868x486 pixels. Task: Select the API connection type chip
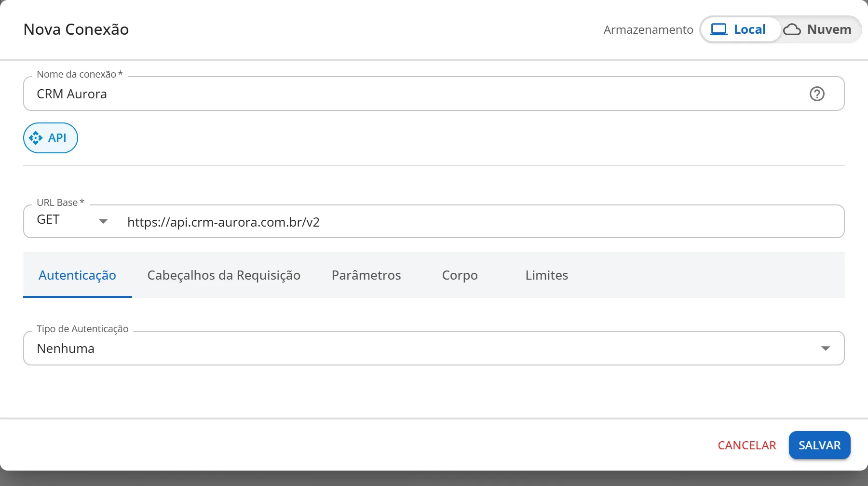[51, 138]
